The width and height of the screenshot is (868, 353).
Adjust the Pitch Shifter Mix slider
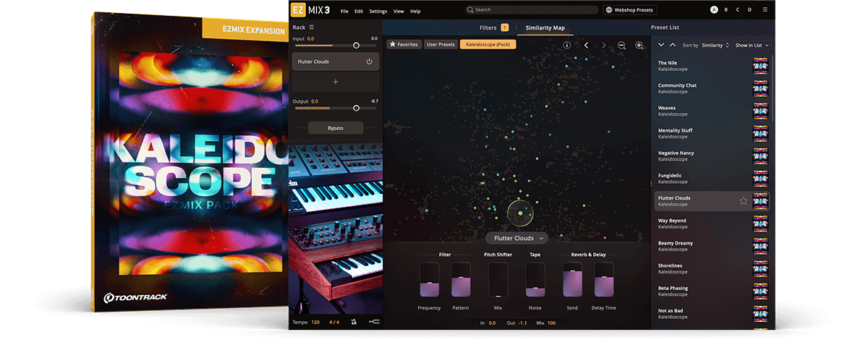[x=498, y=280]
